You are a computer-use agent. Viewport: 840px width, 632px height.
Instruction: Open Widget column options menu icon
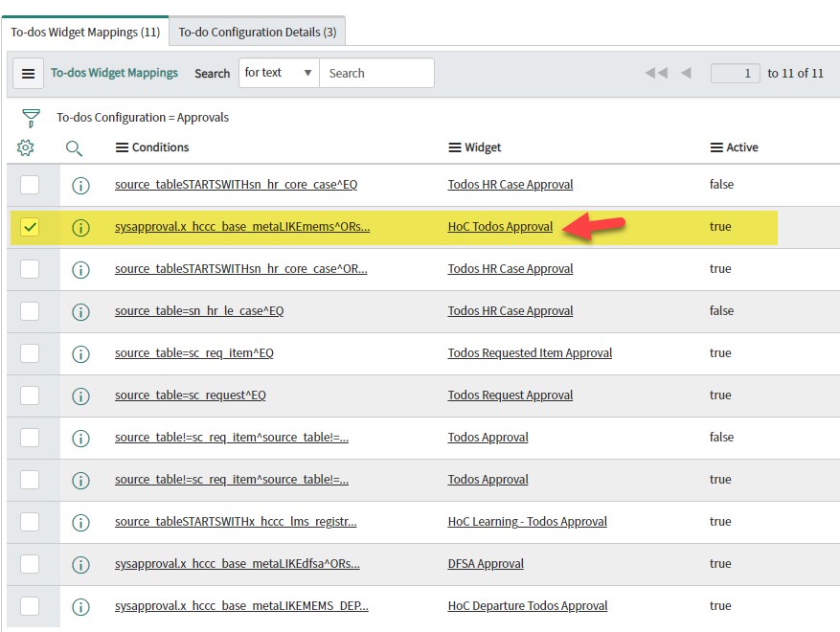pos(455,147)
